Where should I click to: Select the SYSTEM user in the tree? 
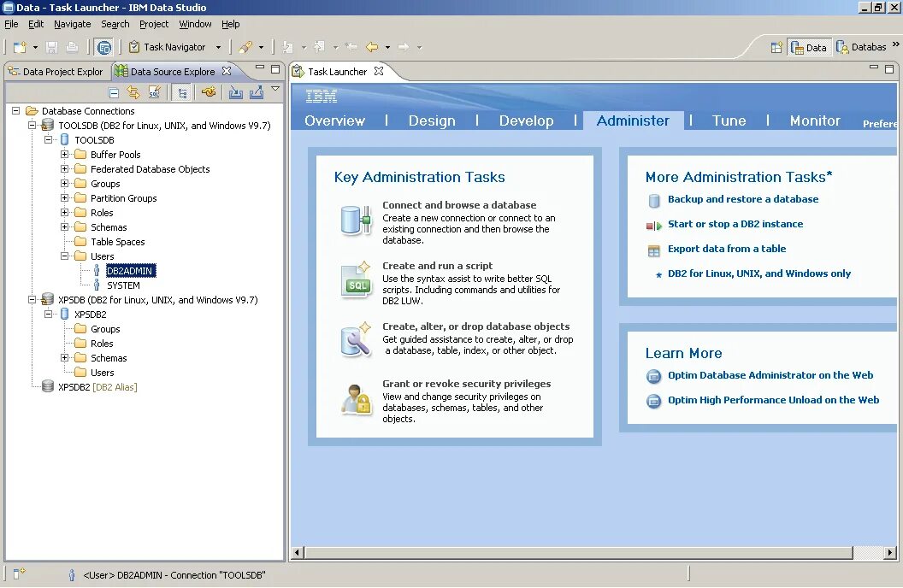123,285
